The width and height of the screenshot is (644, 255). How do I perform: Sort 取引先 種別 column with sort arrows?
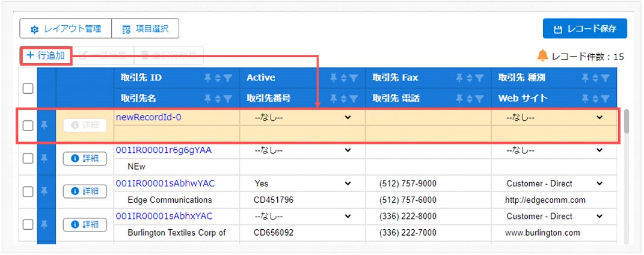click(596, 78)
